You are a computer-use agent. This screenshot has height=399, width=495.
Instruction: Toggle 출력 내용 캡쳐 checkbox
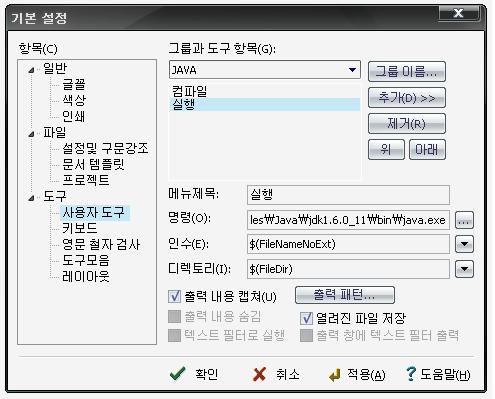[x=174, y=296]
